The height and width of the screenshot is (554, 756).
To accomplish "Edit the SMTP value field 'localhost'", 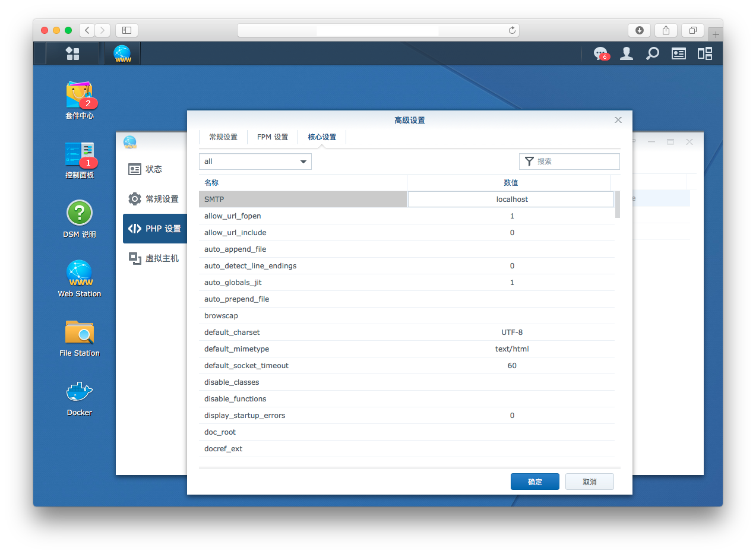I will (x=511, y=200).
